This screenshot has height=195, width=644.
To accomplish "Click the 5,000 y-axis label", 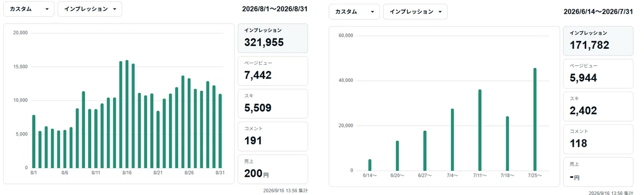I will click(x=21, y=134).
